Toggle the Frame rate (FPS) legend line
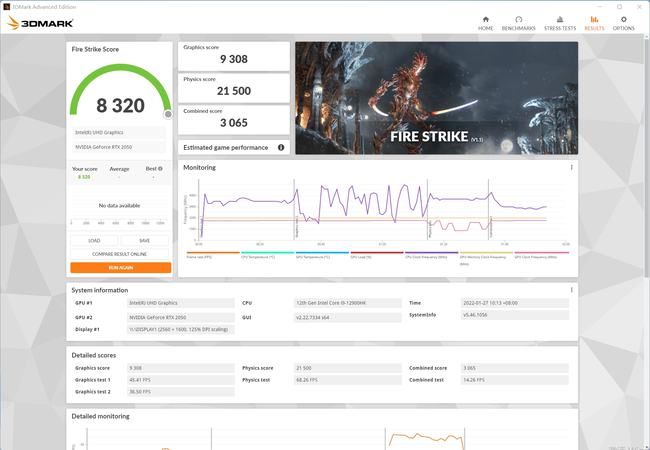The height and width of the screenshot is (450, 650). 213,254
